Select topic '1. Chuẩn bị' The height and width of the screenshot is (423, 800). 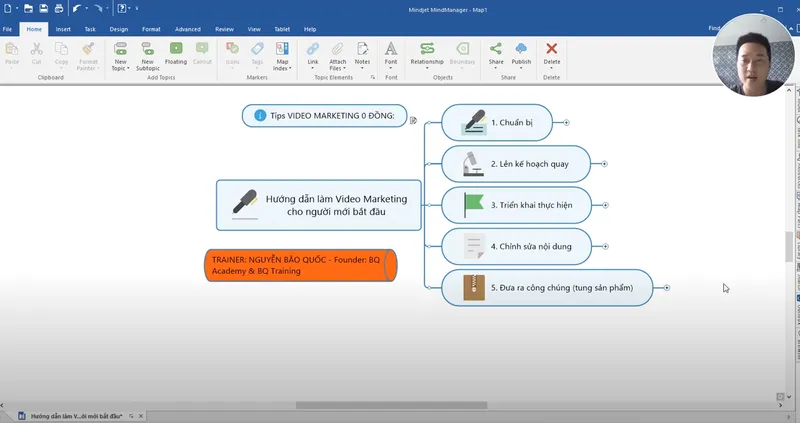[x=497, y=122]
